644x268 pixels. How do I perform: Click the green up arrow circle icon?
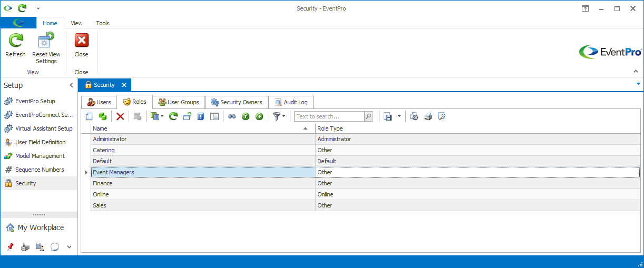click(246, 116)
